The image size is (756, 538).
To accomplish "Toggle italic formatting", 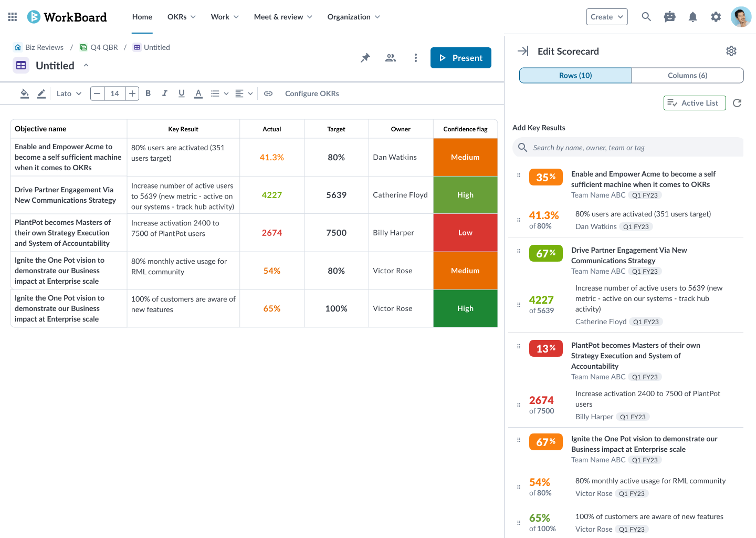I will pyautogui.click(x=164, y=93).
